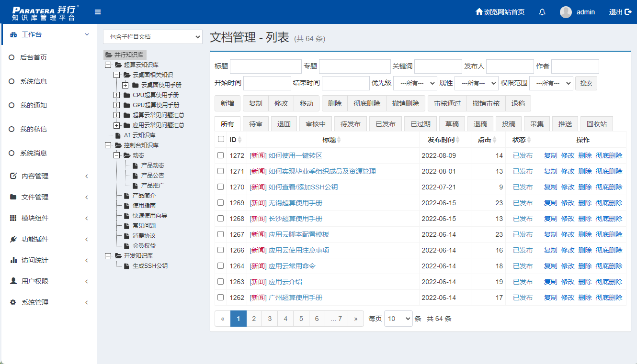Check the checkbox for row ID 1262
637x364 pixels.
221,297
